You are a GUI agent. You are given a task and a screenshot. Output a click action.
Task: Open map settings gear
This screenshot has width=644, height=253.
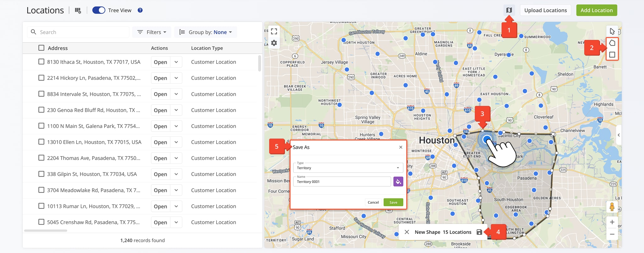click(x=274, y=43)
